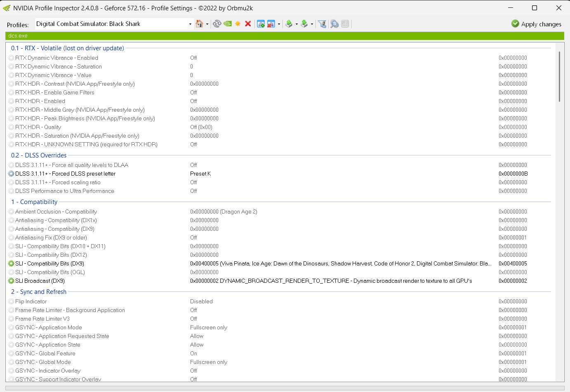
Task: Click gear icon beside RTX Dynamic Vibrance - Enabled
Action: (11, 58)
